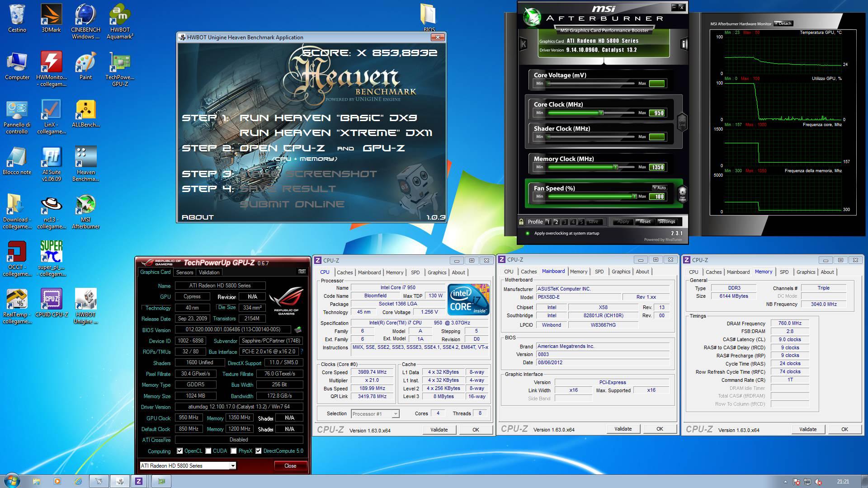Viewport: 868px width, 488px height.
Task: Click the Windows Start orb
Action: (x=11, y=481)
